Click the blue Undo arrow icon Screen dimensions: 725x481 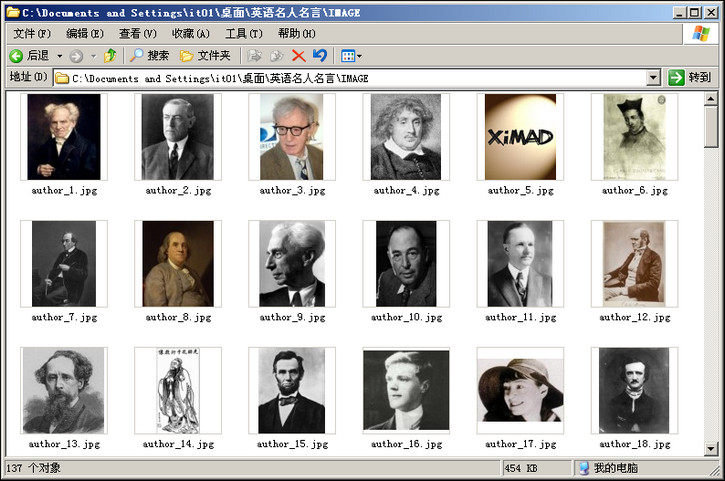[x=319, y=56]
